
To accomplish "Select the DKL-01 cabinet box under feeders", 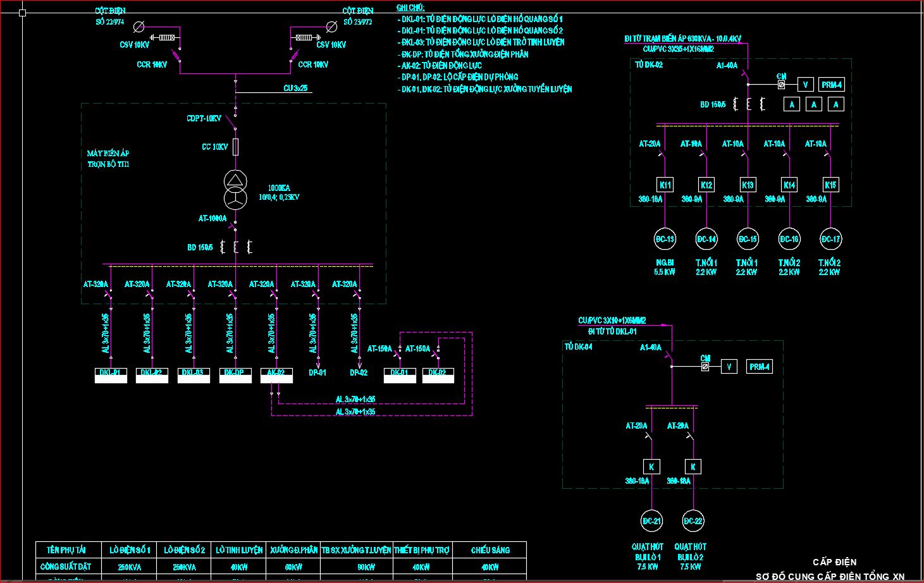I will (111, 375).
